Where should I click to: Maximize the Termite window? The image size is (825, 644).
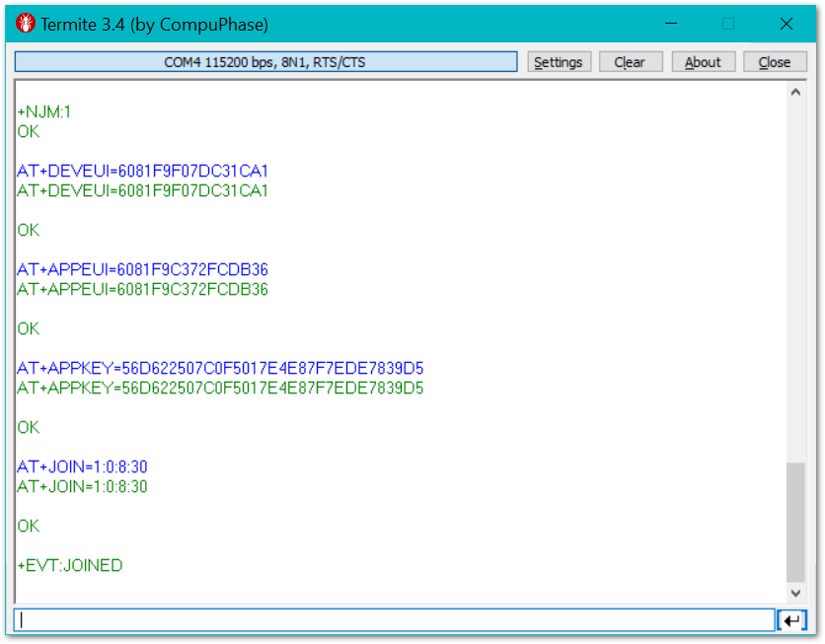[x=728, y=24]
